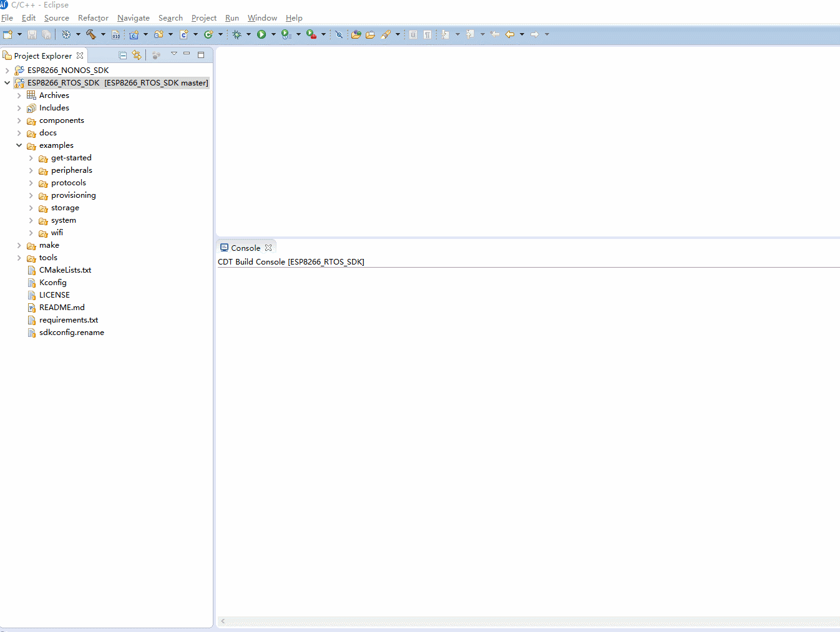The height and width of the screenshot is (632, 840).
Task: Click the green Run button icon
Action: (x=261, y=34)
